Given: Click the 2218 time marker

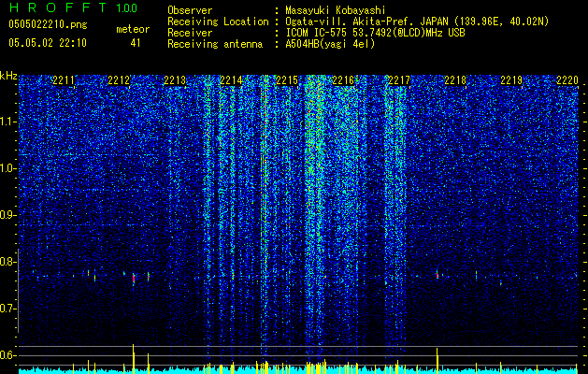Looking at the screenshot, I should [455, 80].
